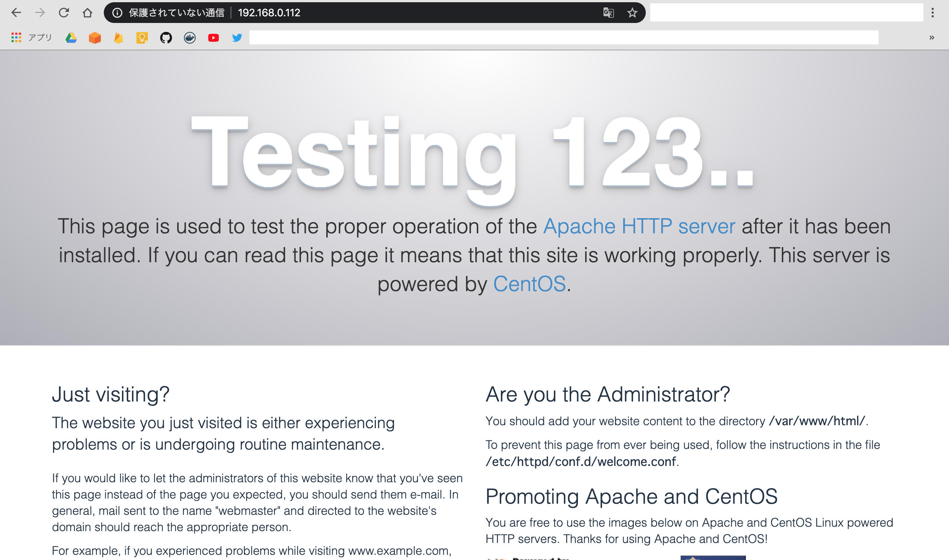This screenshot has width=949, height=560.
Task: Bookmark this page with the star
Action: coord(632,13)
